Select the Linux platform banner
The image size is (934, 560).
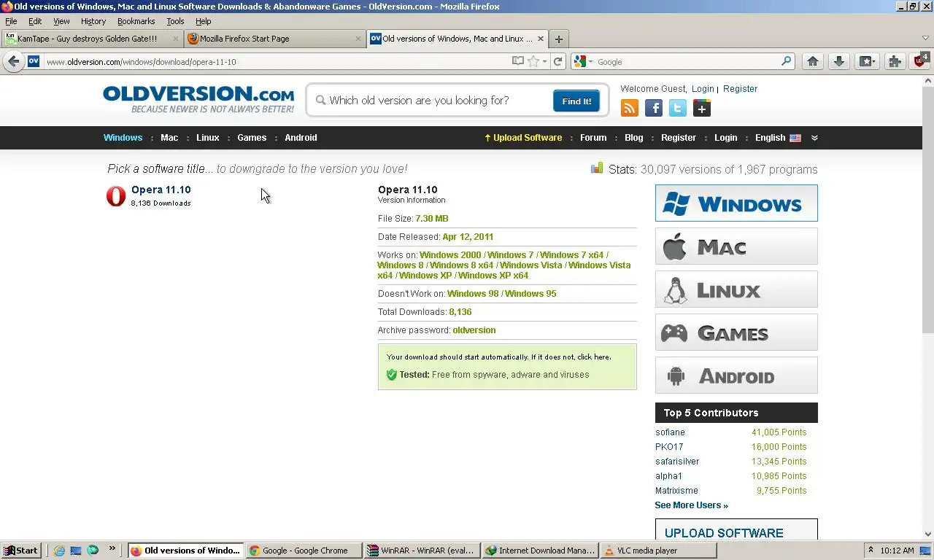[x=736, y=289]
